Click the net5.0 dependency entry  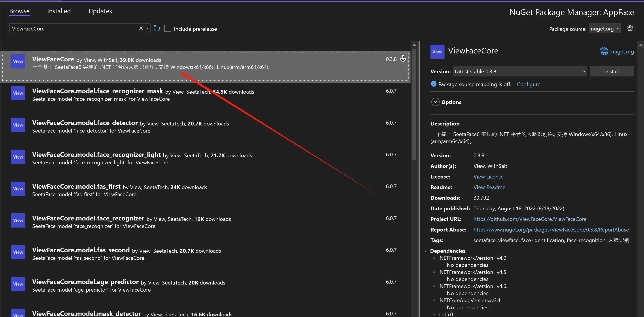[x=446, y=314]
